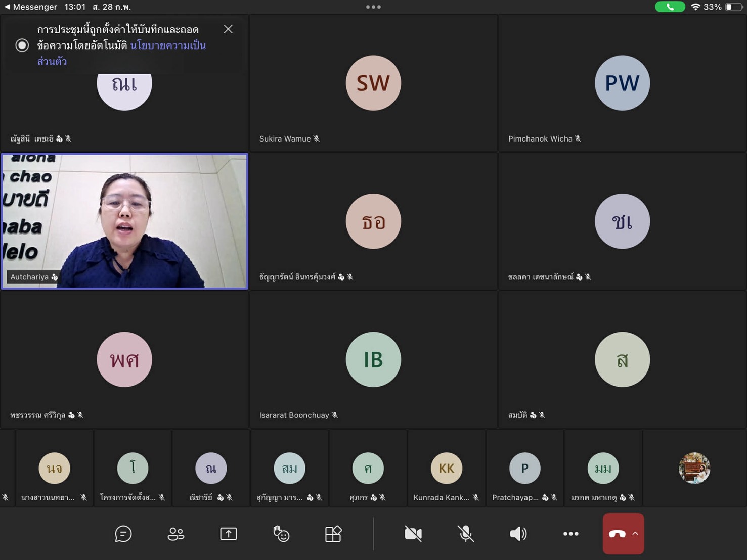Expand the leave call options chevron
Image resolution: width=747 pixels, height=560 pixels.
(x=635, y=534)
